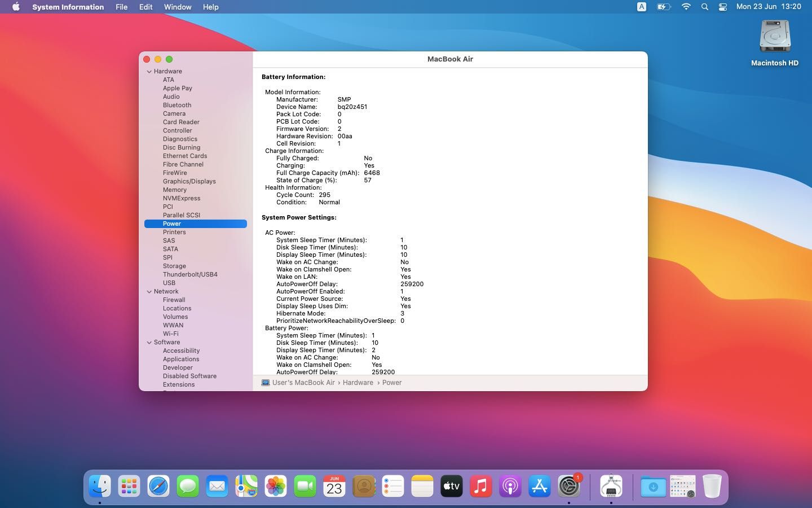Open Trash in the Dock

point(712,486)
